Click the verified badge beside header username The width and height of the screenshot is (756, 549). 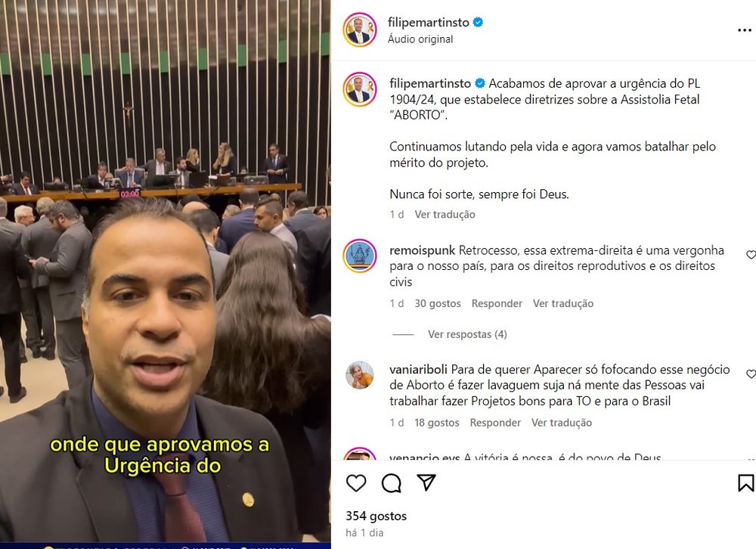pos(478,22)
